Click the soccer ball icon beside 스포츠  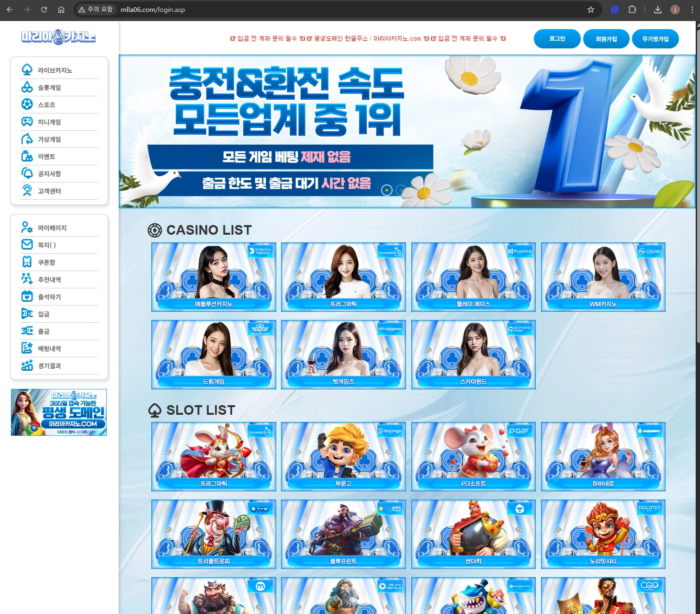point(27,104)
